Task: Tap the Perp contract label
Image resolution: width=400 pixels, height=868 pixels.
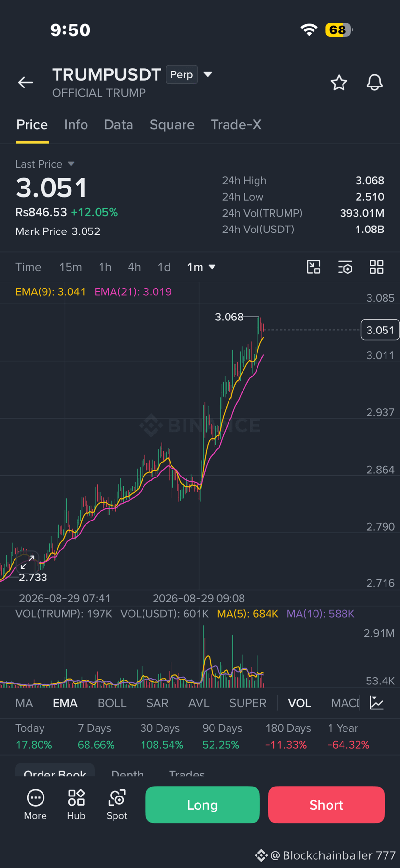Action: 182,74
